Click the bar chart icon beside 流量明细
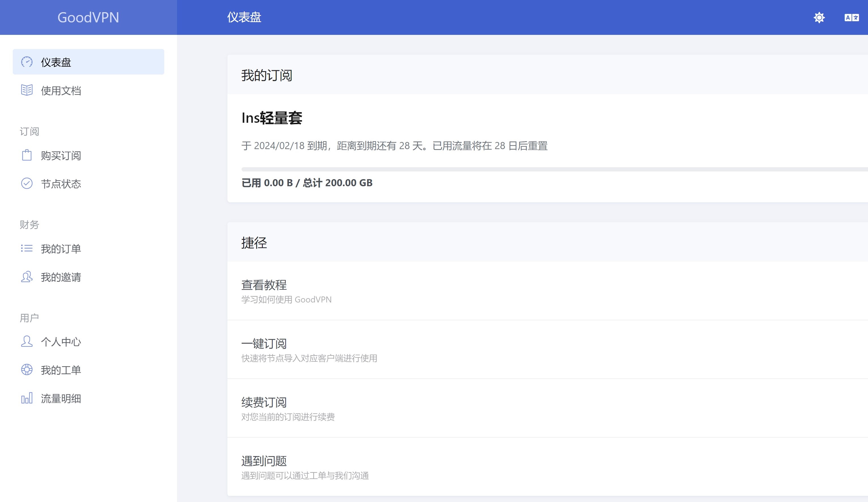Image resolution: width=868 pixels, height=502 pixels. click(x=27, y=398)
